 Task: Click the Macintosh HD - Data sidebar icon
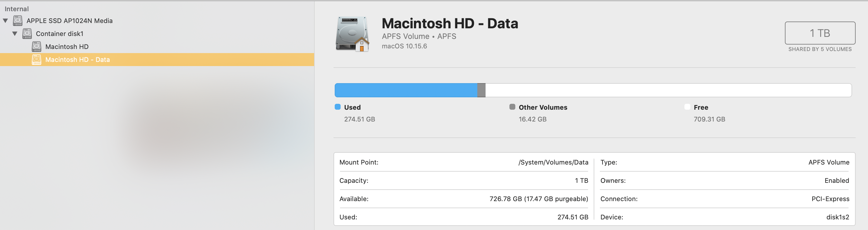point(37,60)
